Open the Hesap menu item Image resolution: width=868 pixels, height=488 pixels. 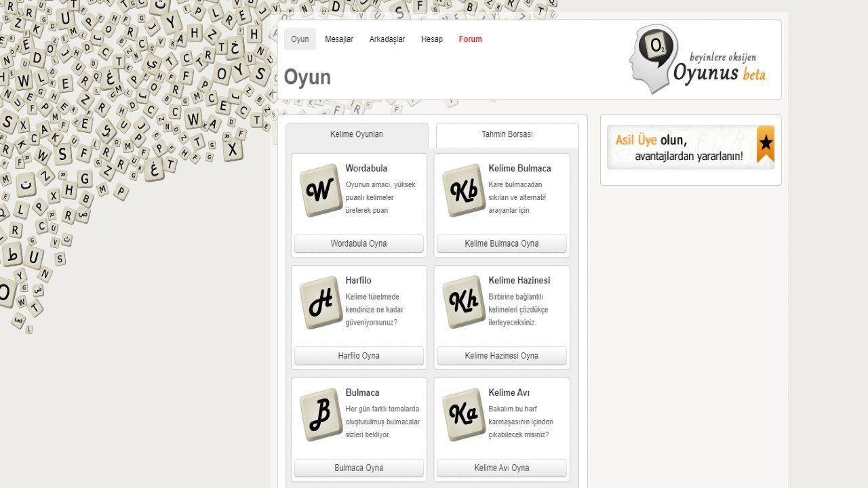(x=431, y=39)
